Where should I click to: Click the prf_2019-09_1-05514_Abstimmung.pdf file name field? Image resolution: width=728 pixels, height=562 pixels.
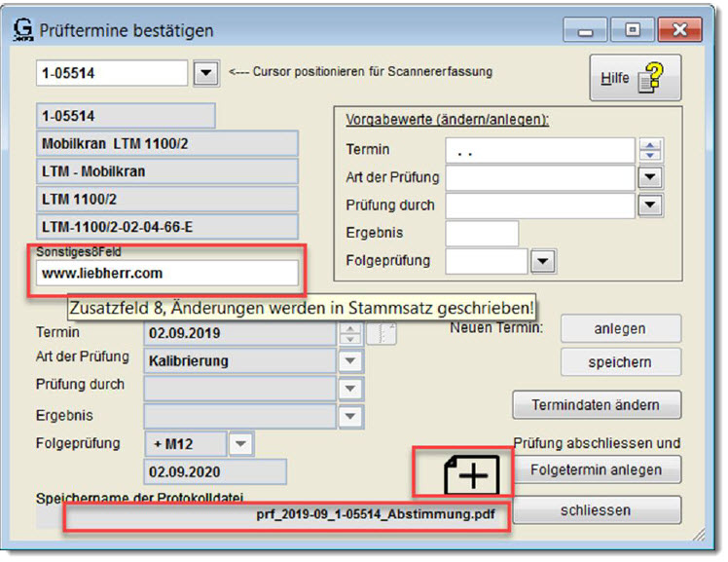pos(285,516)
